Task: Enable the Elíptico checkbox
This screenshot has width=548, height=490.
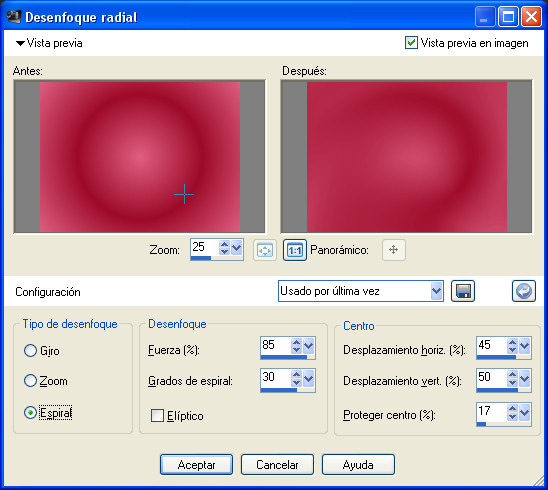Action: coord(157,416)
